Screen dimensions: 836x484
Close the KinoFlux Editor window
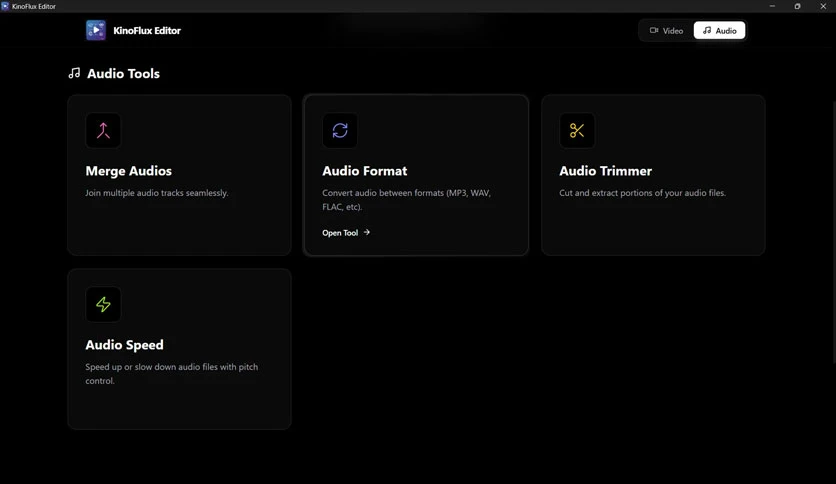click(x=823, y=6)
